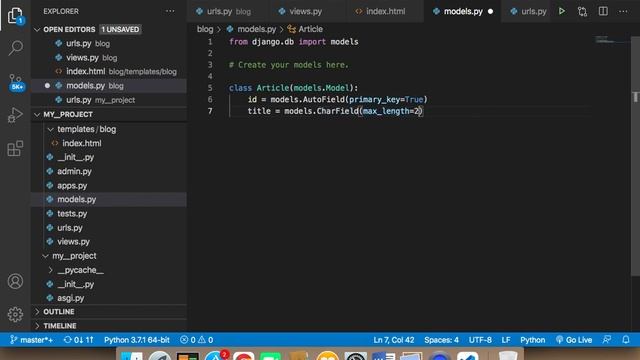Collapse the my_project subfolder
The height and width of the screenshot is (360, 640).
[45, 256]
